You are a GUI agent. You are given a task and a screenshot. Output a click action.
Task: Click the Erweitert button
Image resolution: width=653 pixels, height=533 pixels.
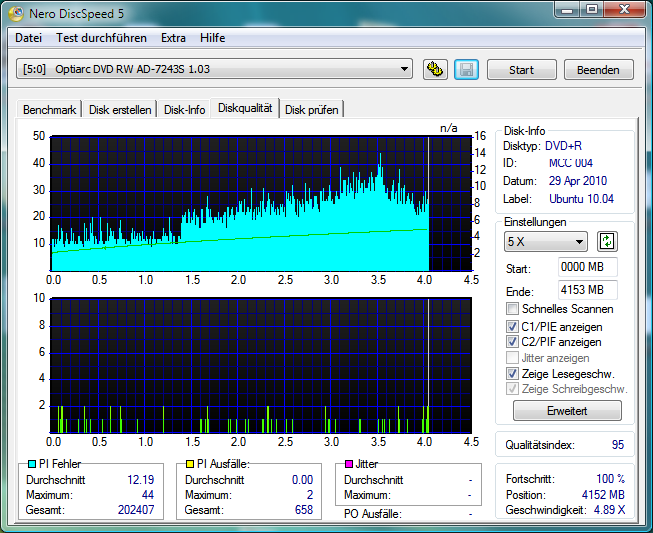(567, 411)
